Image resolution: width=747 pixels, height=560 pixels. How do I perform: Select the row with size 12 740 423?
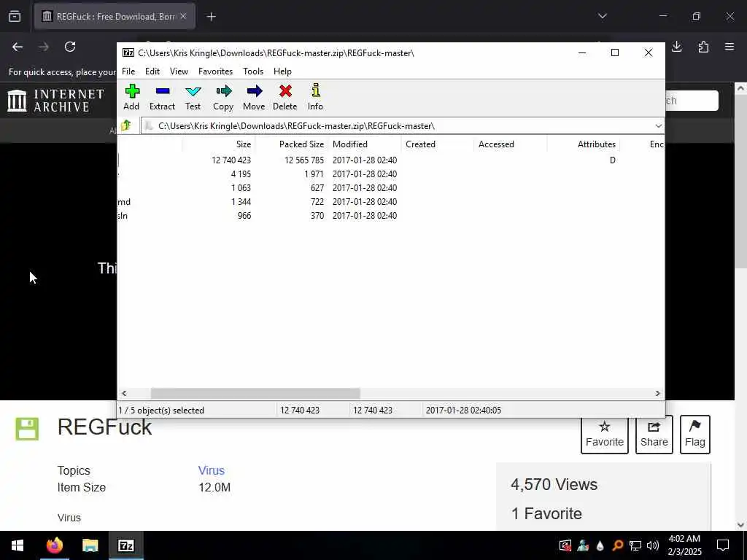pyautogui.click(x=391, y=160)
